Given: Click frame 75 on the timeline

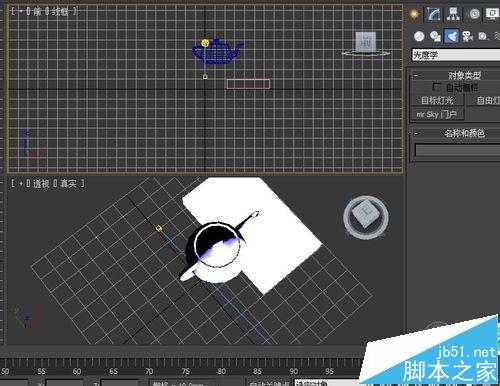Looking at the screenshot, I should pos(185,371).
